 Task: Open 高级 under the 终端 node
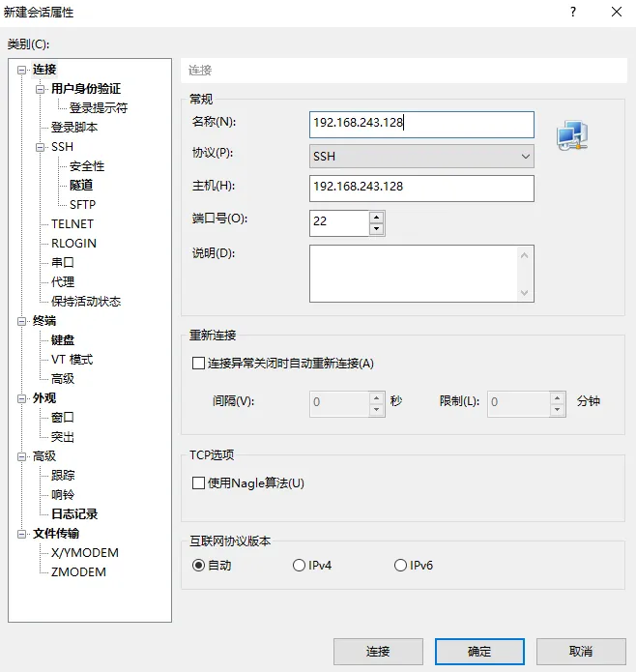(x=63, y=379)
